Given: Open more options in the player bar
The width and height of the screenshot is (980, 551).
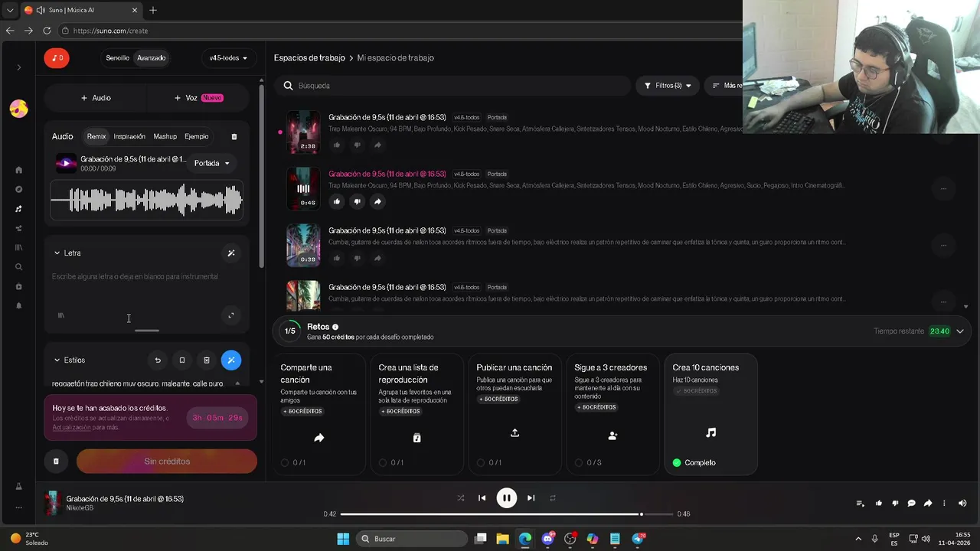Looking at the screenshot, I should coord(944,504).
